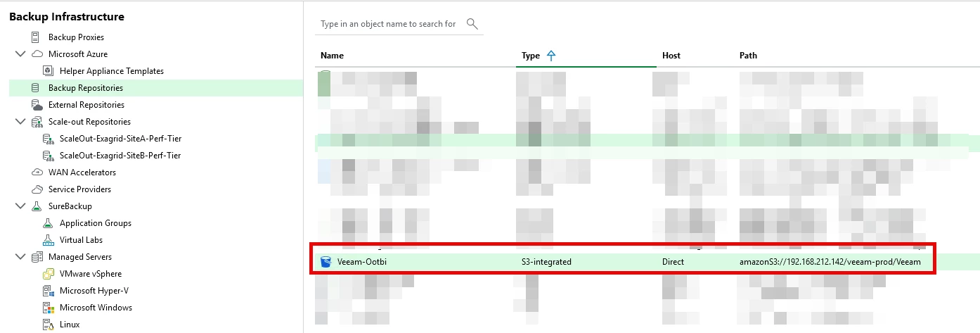Click the Backup Proxies icon

[x=37, y=37]
